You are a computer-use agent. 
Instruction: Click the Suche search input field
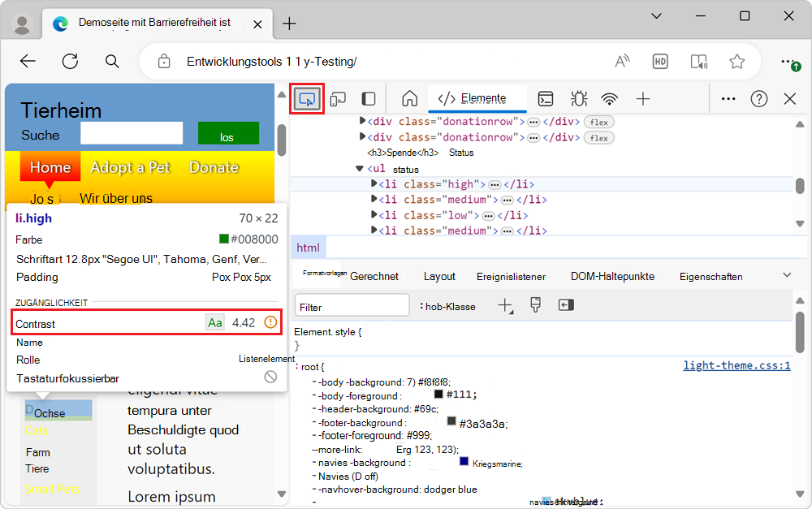132,133
